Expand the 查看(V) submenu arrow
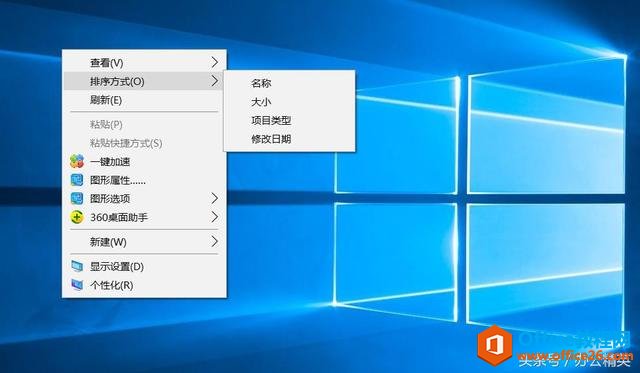 (x=215, y=62)
